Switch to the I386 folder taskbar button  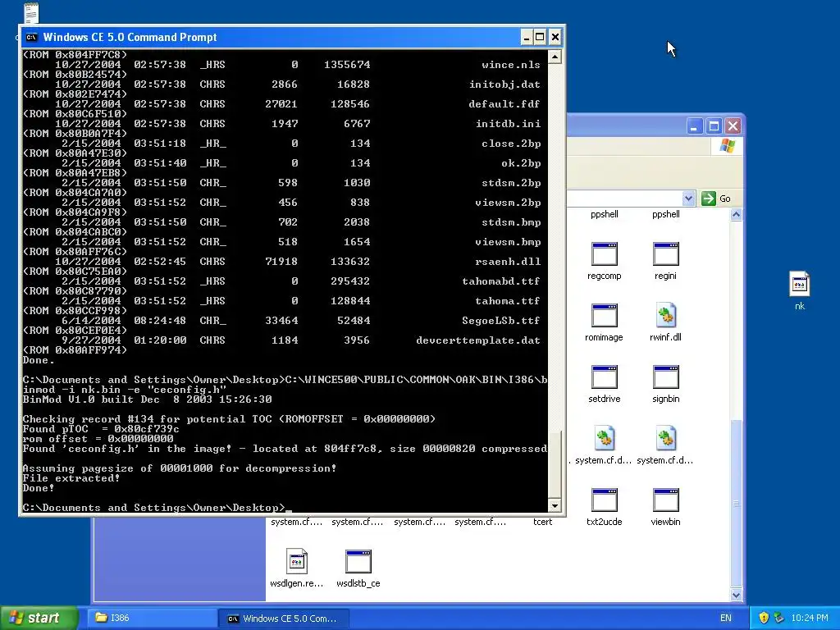[152, 618]
